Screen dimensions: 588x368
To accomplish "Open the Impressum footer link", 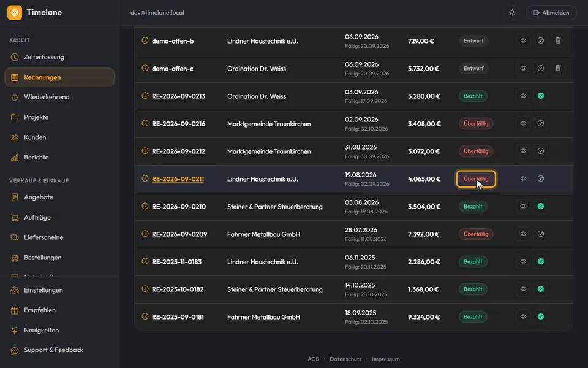I will (385, 359).
